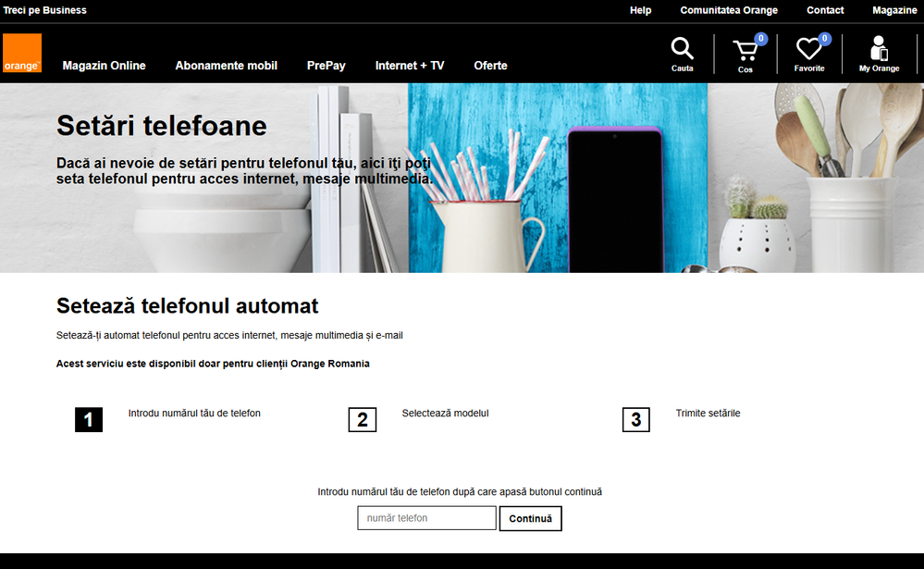
Task: Select step 1 number box
Action: click(x=89, y=420)
